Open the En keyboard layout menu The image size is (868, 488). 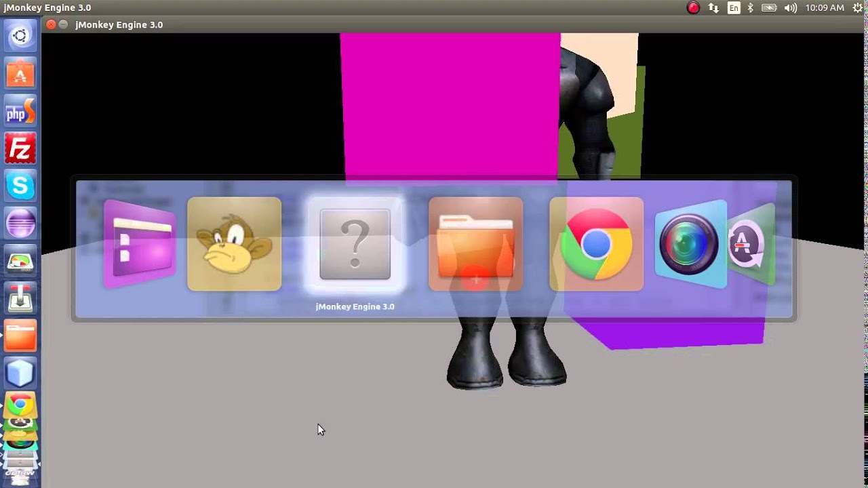(734, 8)
